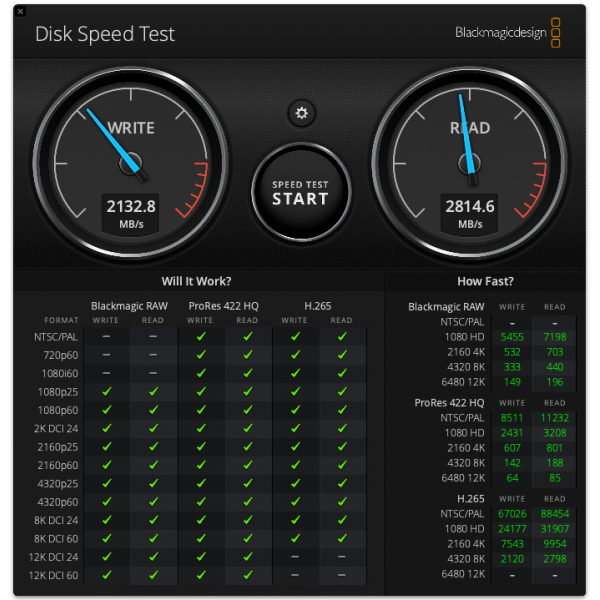
Task: Click H.265 NTSC/PAL read value 88454
Action: pyautogui.click(x=555, y=514)
